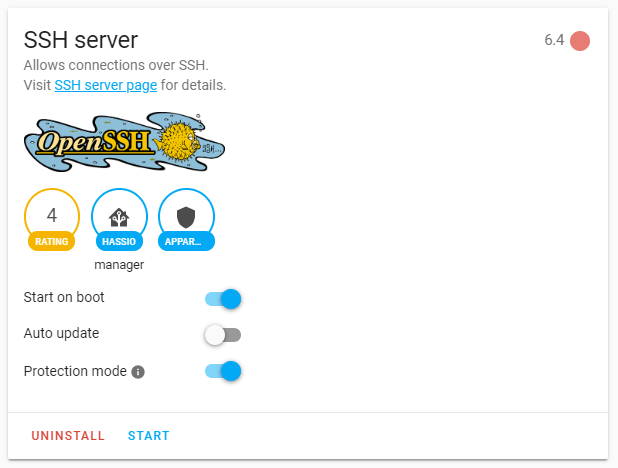Click the SSH server title
This screenshot has height=468, width=618.
(81, 40)
